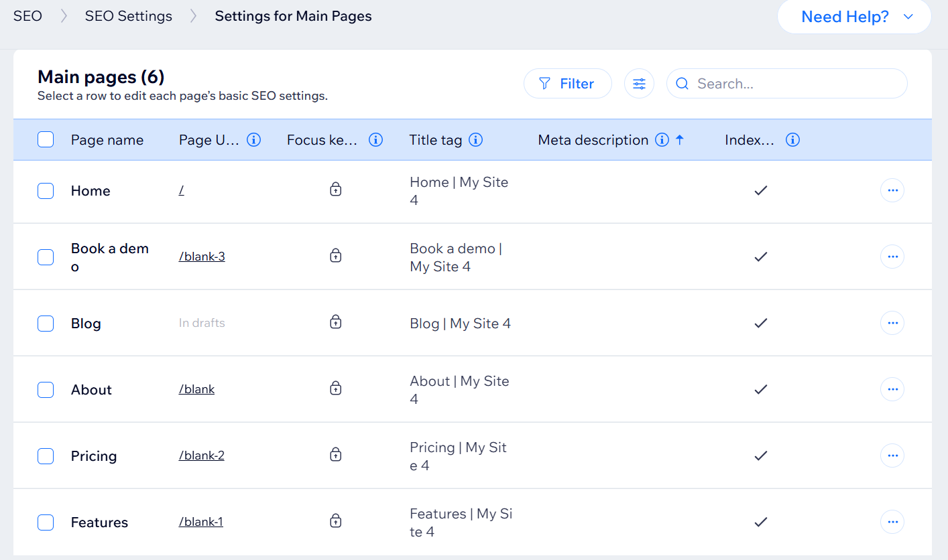Check the select all pages checkbox
This screenshot has height=560, width=948.
pyautogui.click(x=46, y=139)
